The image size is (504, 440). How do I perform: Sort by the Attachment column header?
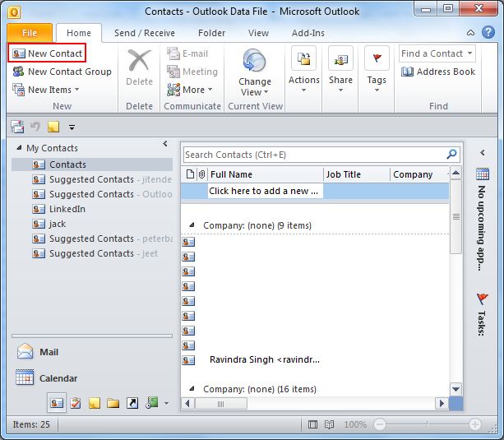point(202,174)
